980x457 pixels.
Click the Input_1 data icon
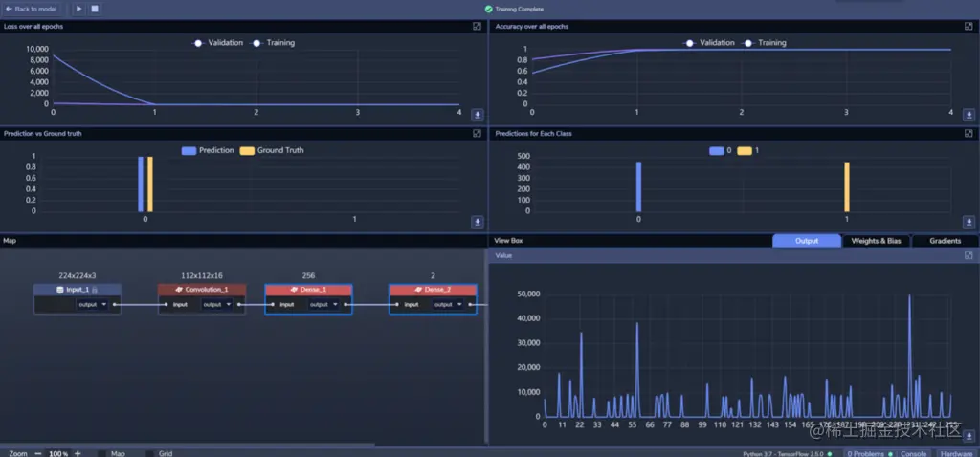click(x=60, y=290)
